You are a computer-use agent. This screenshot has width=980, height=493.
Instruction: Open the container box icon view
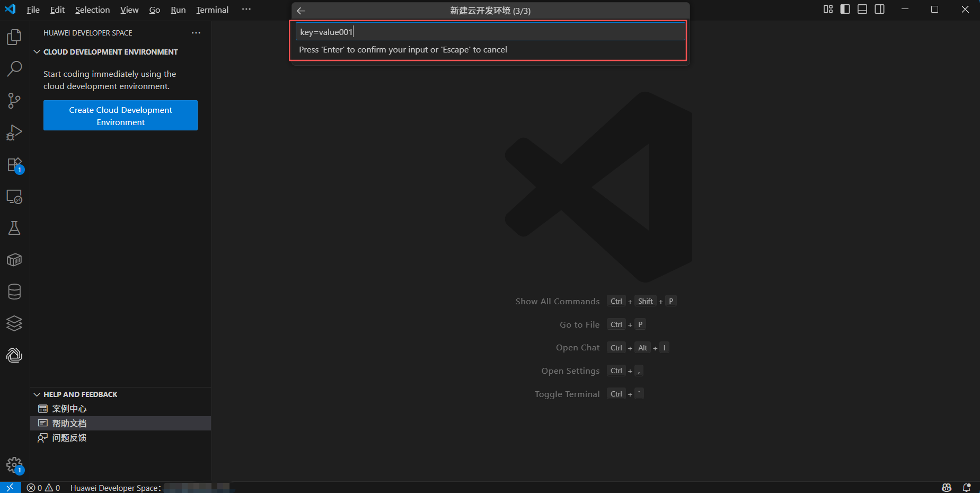click(14, 260)
